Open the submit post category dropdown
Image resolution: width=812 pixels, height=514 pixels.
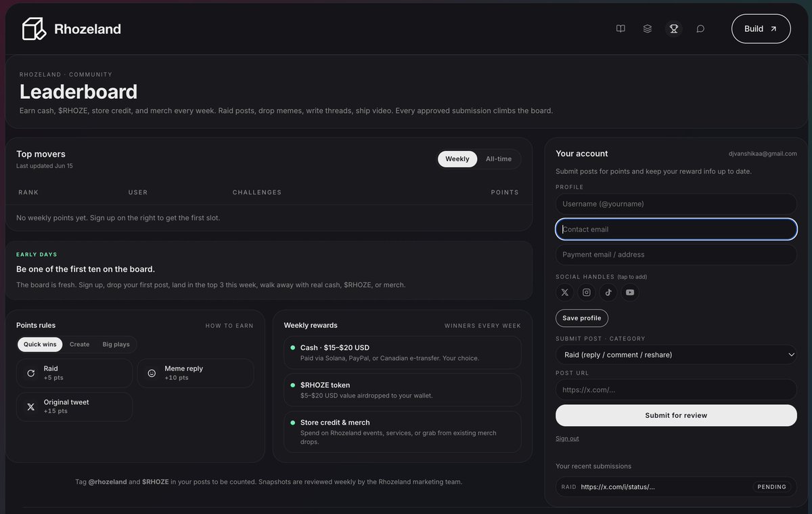(x=676, y=354)
